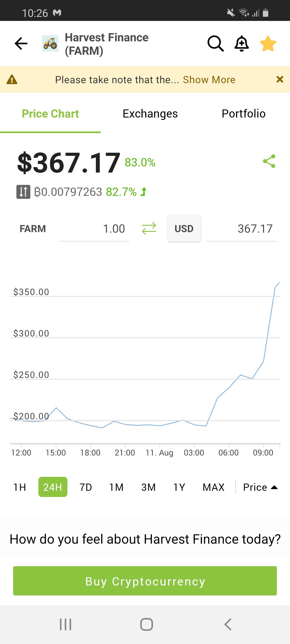Screen dimensions: 290x644
Task: Toggle BTC price direction icon
Action: [23, 192]
